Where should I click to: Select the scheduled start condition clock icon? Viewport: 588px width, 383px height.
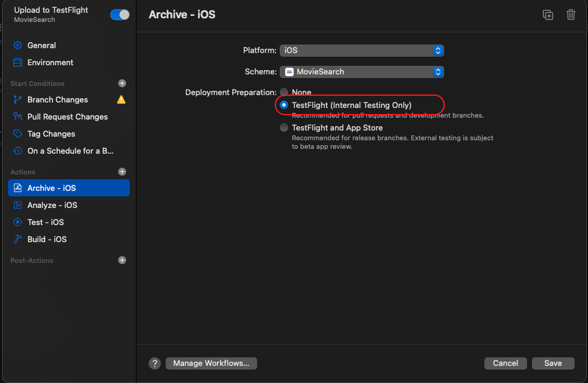(x=18, y=151)
